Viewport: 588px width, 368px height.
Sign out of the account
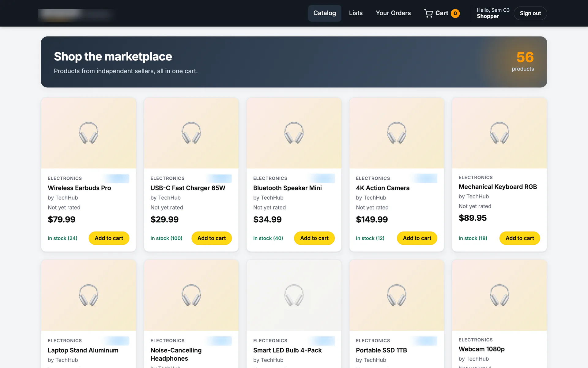pyautogui.click(x=530, y=13)
